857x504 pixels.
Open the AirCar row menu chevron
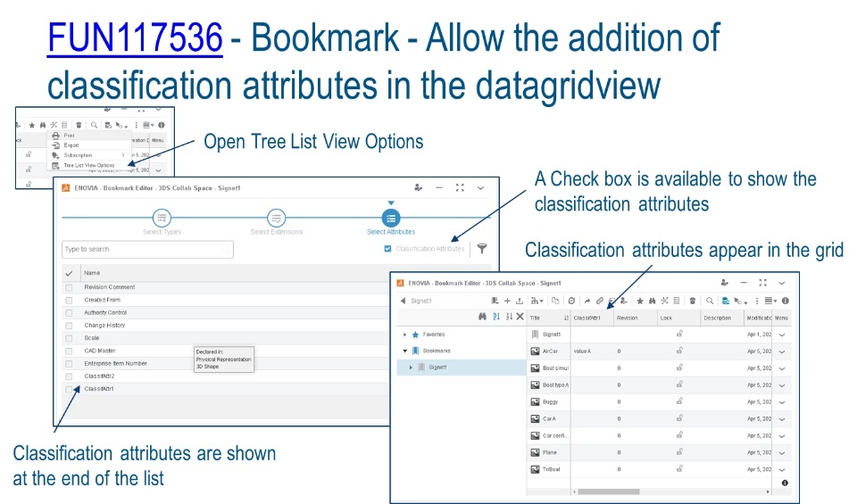782,351
